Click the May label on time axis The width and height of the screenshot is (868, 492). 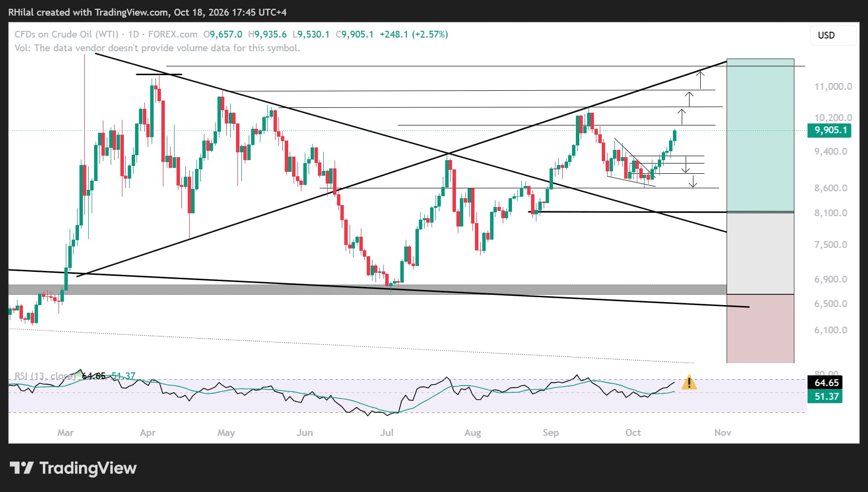pos(226,432)
